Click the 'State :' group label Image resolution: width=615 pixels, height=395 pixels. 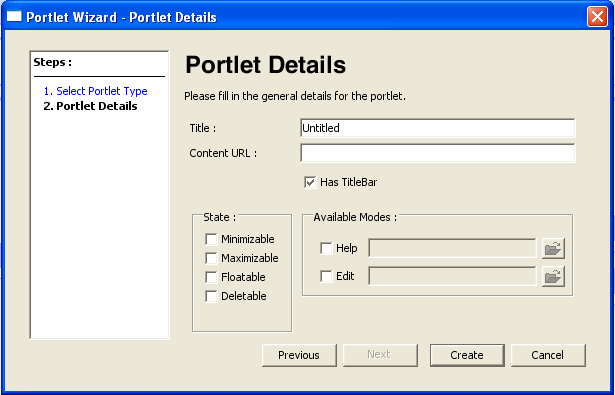pyautogui.click(x=220, y=217)
